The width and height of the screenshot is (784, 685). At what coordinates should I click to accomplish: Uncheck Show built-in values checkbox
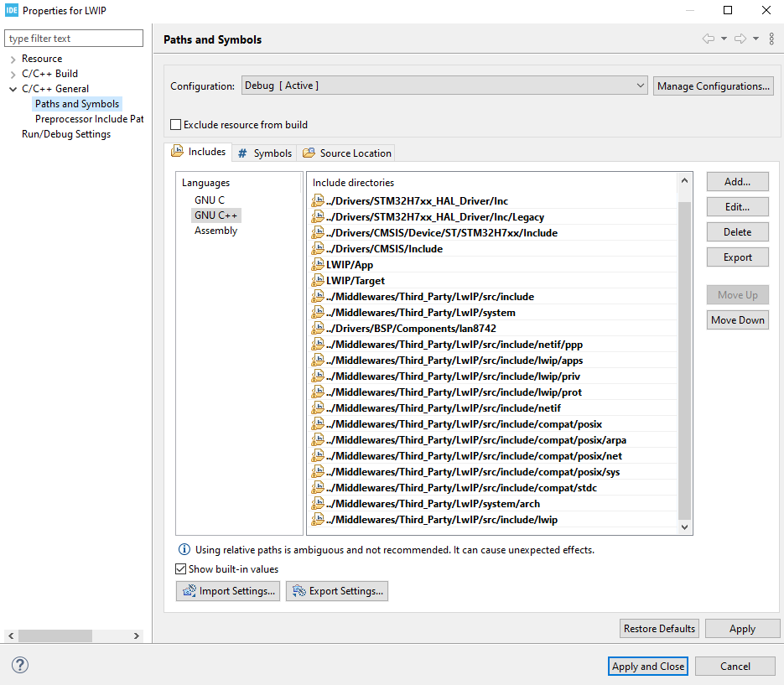(180, 569)
